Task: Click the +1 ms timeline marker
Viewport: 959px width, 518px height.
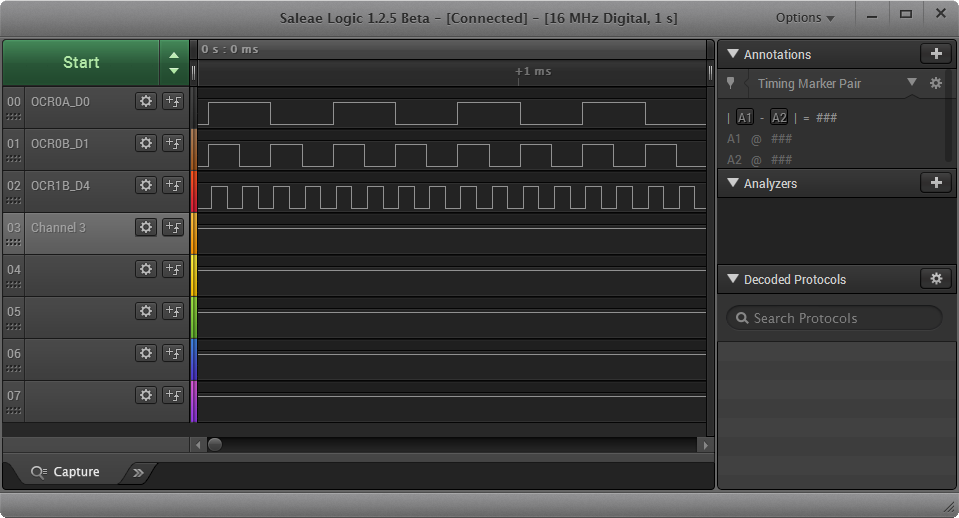Action: 533,72
